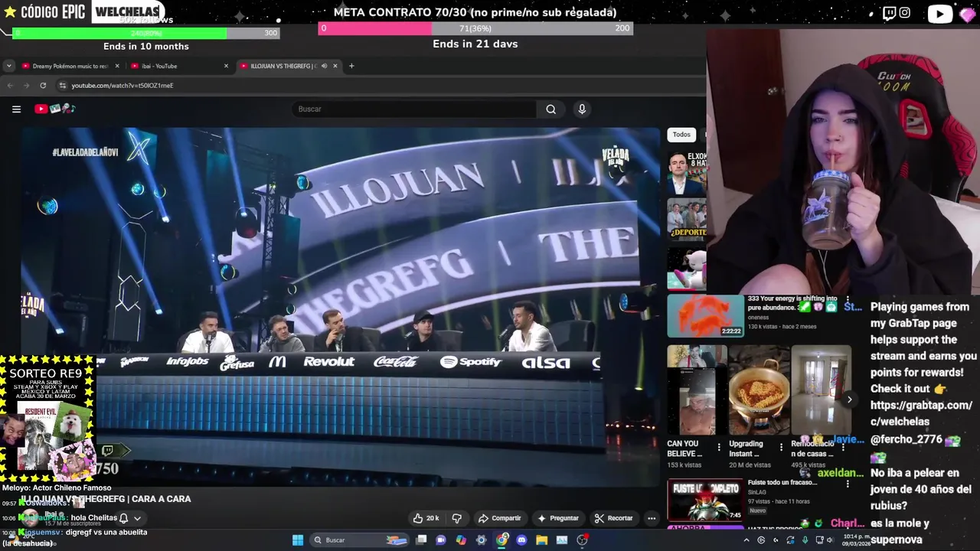This screenshot has height=551, width=980.
Task: Open Task View on the taskbar
Action: 421,540
